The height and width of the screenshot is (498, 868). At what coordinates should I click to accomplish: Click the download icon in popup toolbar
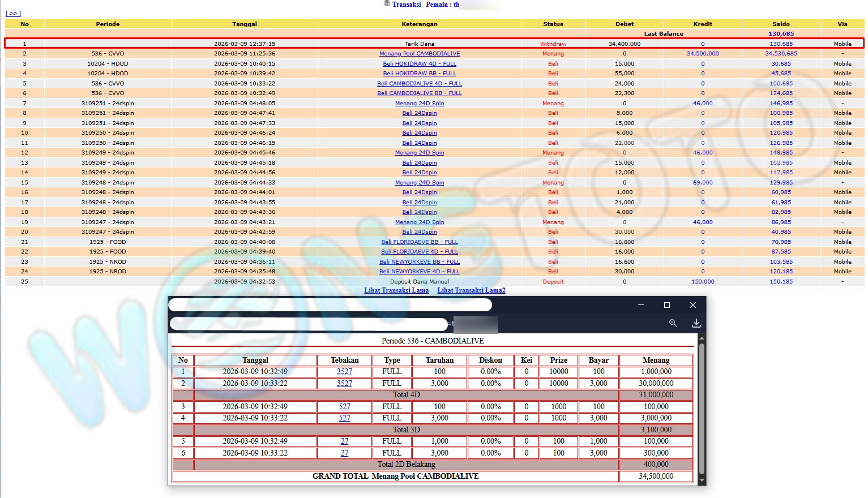pyautogui.click(x=696, y=323)
